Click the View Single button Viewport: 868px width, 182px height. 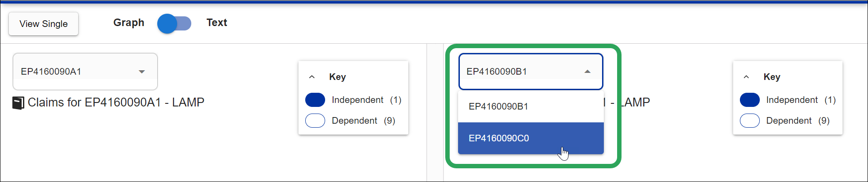click(43, 24)
